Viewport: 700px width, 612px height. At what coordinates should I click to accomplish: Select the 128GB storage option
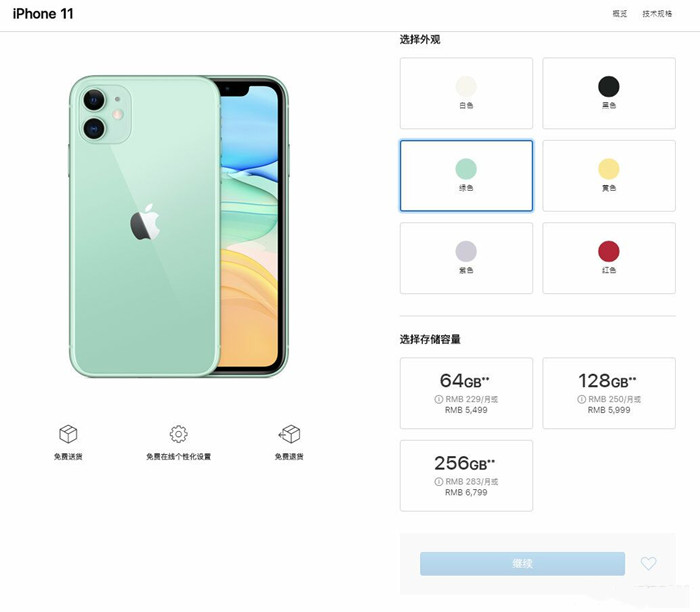tap(609, 393)
